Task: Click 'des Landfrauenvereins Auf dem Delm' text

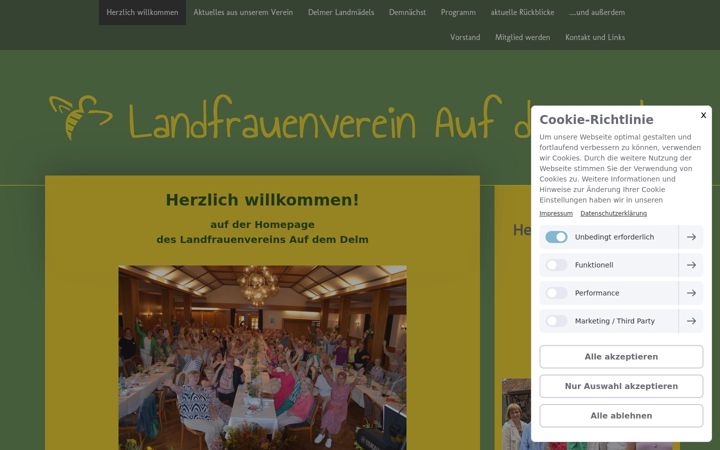Action: 262,240
